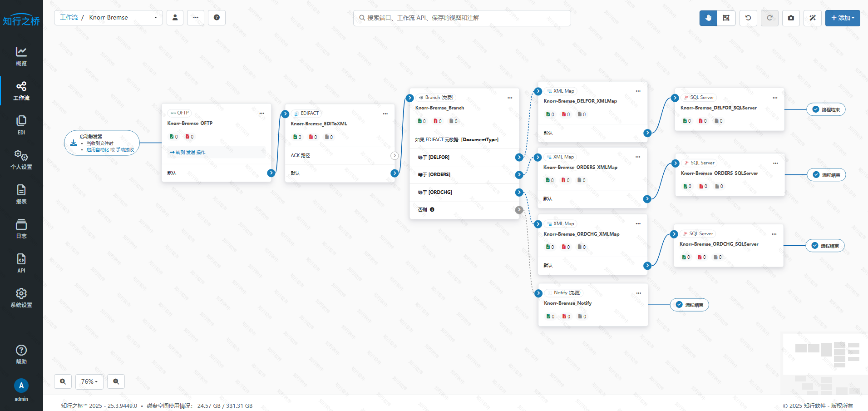Click the zoom in magnifier button
Image resolution: width=868 pixels, height=411 pixels.
click(x=63, y=381)
